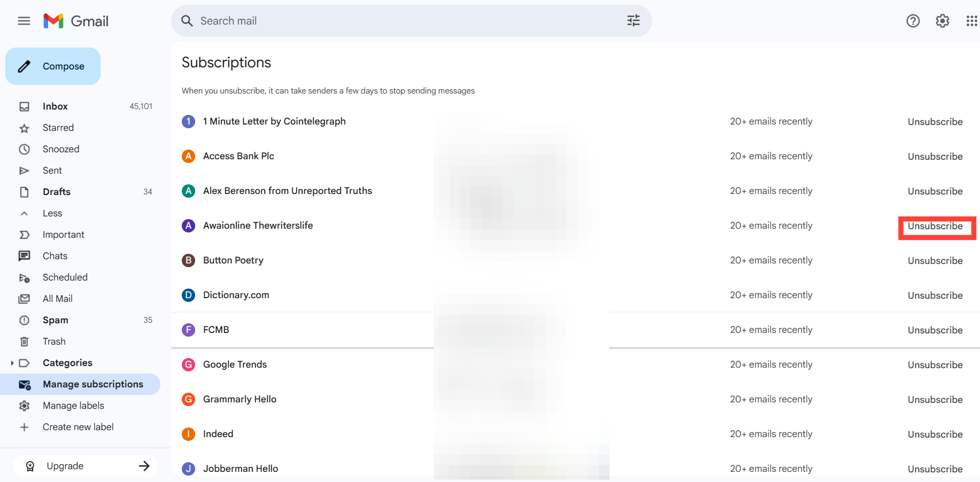
Task: Select Manage subscriptions
Action: tap(80, 384)
